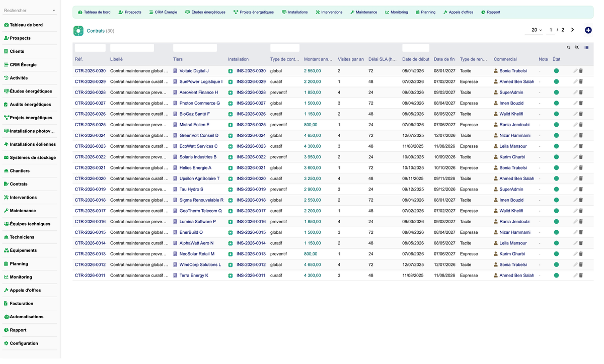Screen dimensions: 604x364
Task: Click the end date 09/12/2026
Action: pos(444,190)
